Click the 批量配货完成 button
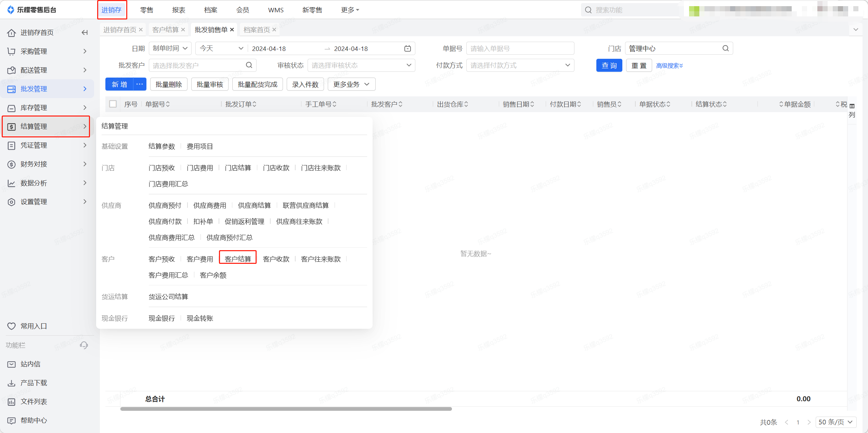Screen dimensions: 868x433 pos(258,84)
